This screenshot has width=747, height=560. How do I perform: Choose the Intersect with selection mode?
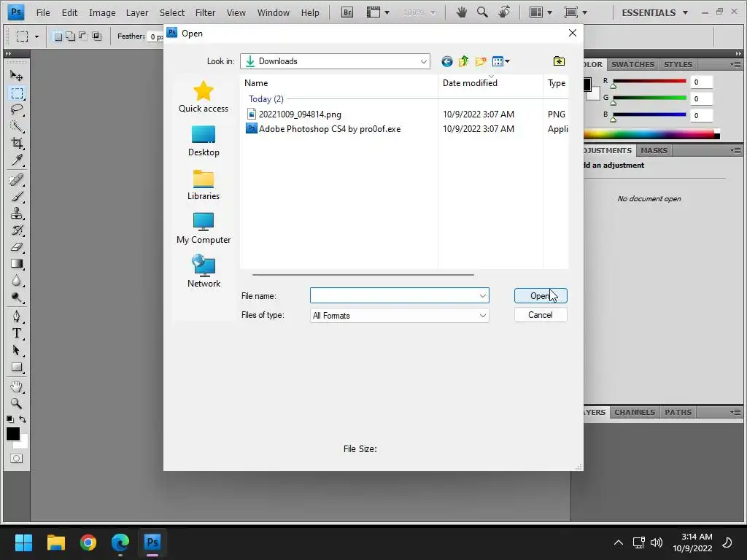pos(96,36)
